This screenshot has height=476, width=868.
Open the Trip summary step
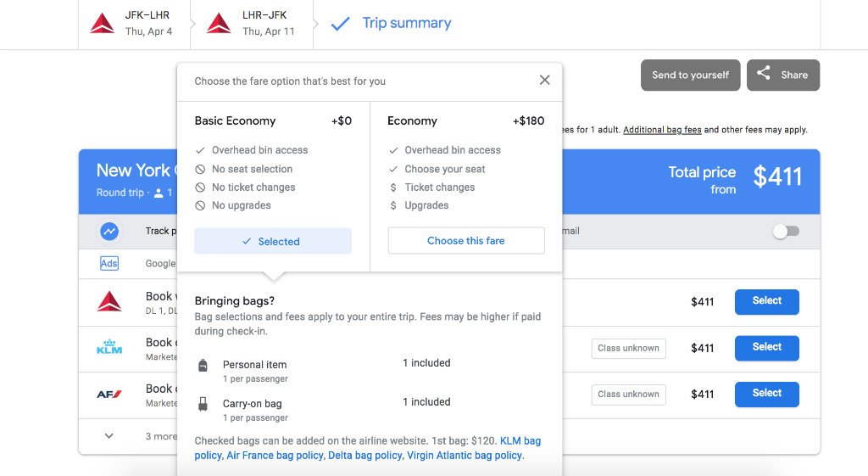click(406, 24)
